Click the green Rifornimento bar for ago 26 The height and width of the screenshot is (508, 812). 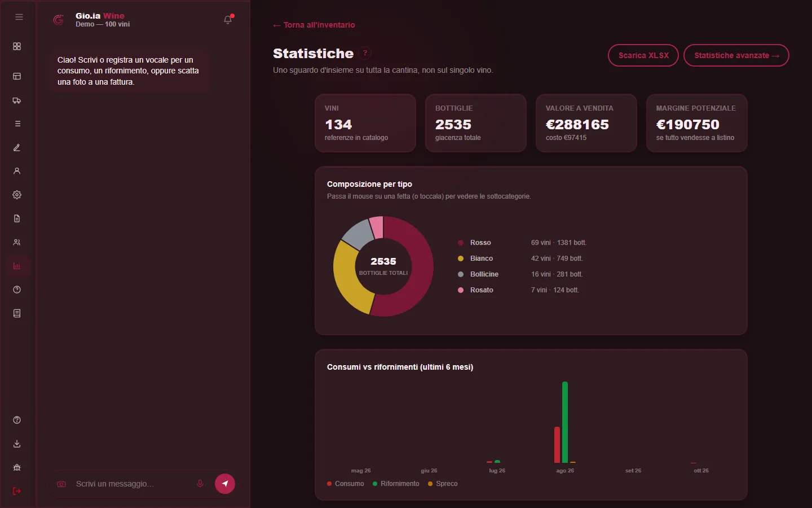[565, 422]
